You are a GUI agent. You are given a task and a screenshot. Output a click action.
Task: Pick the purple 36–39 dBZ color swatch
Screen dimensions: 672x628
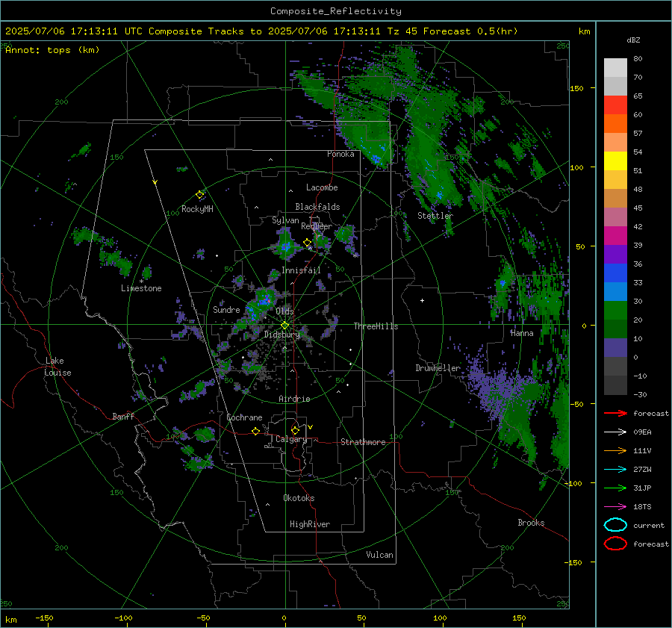click(x=615, y=254)
